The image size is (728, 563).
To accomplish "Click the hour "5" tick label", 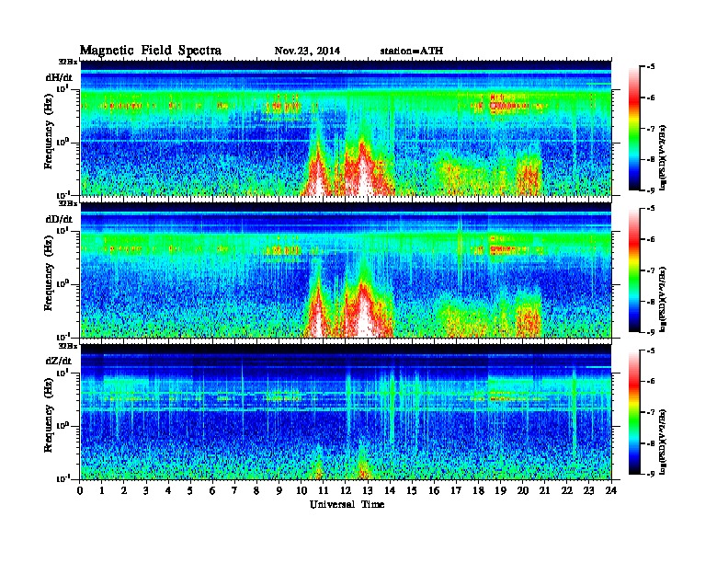I will (x=190, y=491).
